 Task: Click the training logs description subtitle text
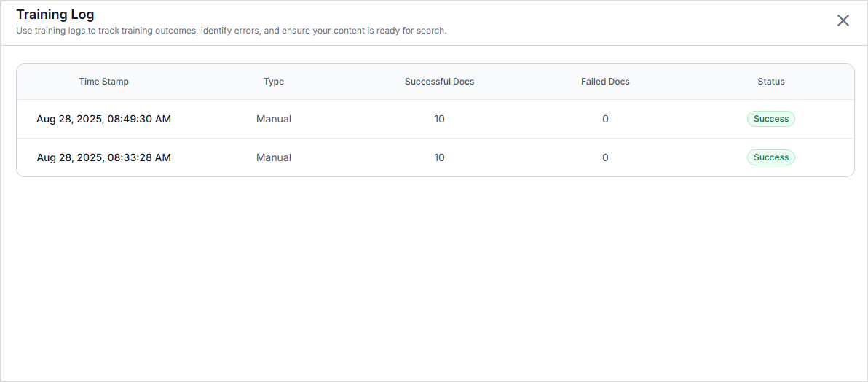pyautogui.click(x=231, y=31)
